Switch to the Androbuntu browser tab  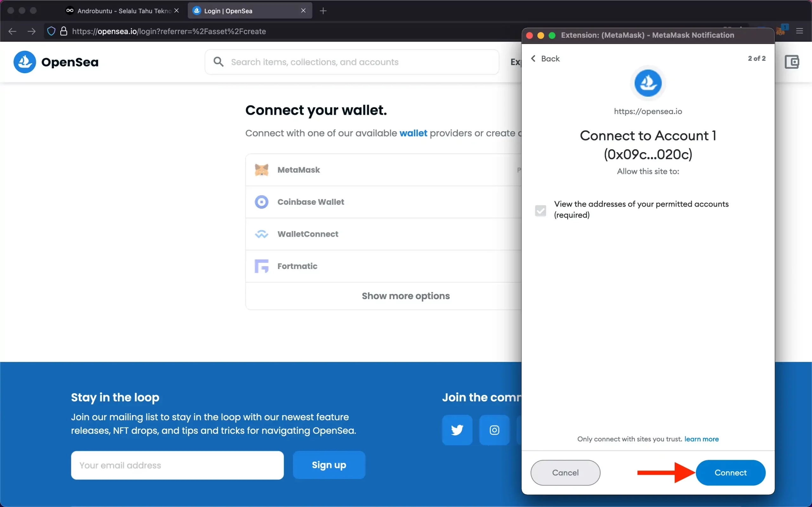click(122, 11)
